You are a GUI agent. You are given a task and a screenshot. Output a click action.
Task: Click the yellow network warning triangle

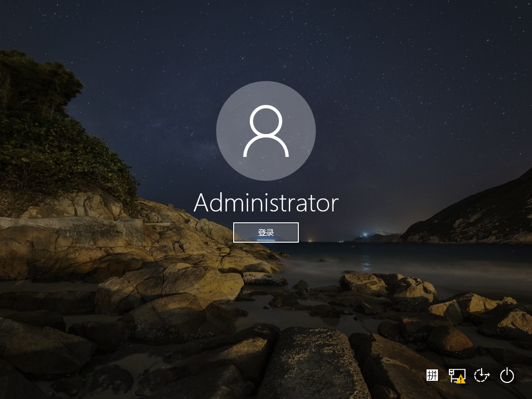tap(461, 380)
